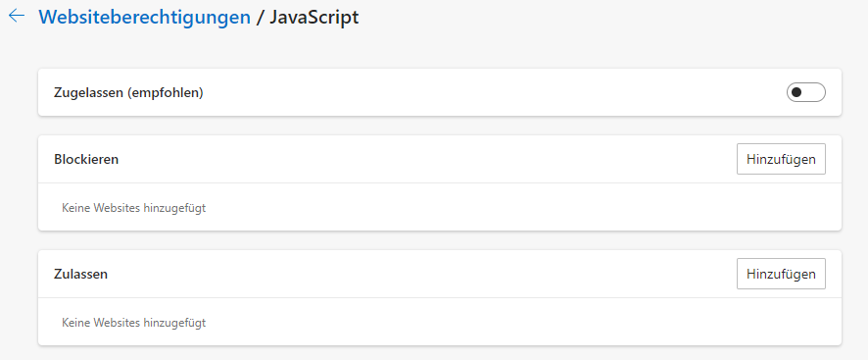This screenshot has width=868, height=360.
Task: Click the dark knob of the JavaScript switch
Action: 796,92
